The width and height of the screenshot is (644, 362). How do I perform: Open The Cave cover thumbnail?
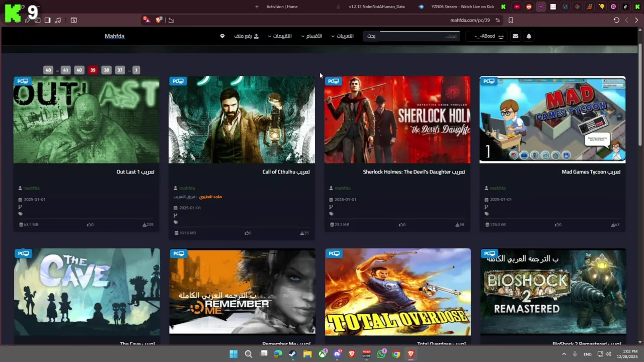(x=87, y=292)
